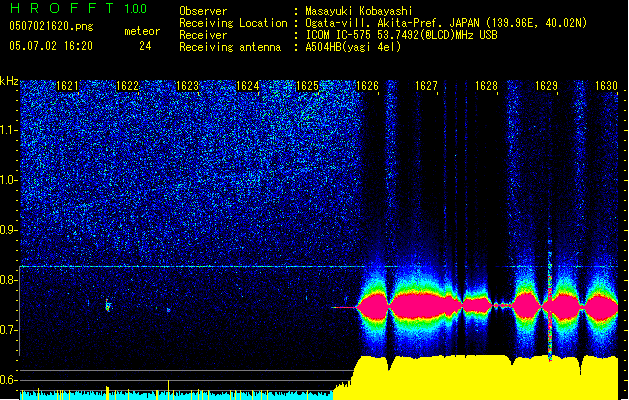
Task: Click the 1.1 kHz axis label
Action: tap(9, 130)
